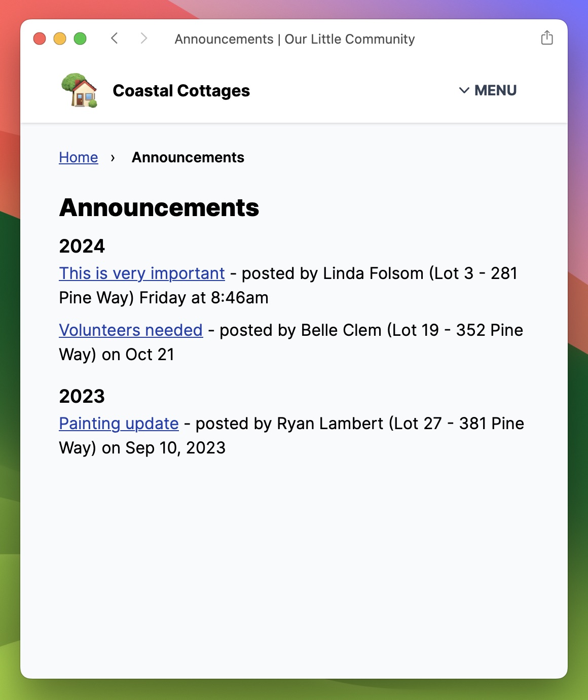The image size is (588, 700).
Task: Click the 2023 year heading
Action: click(x=82, y=396)
